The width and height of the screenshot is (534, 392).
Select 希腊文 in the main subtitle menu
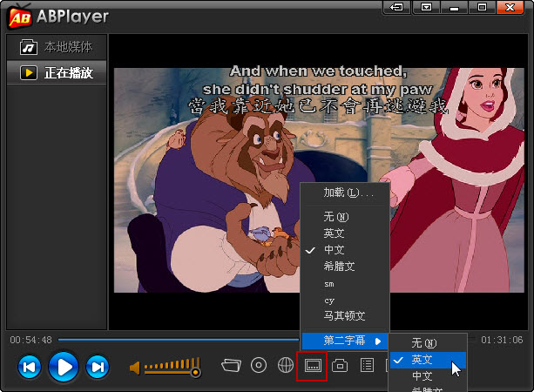pos(338,267)
